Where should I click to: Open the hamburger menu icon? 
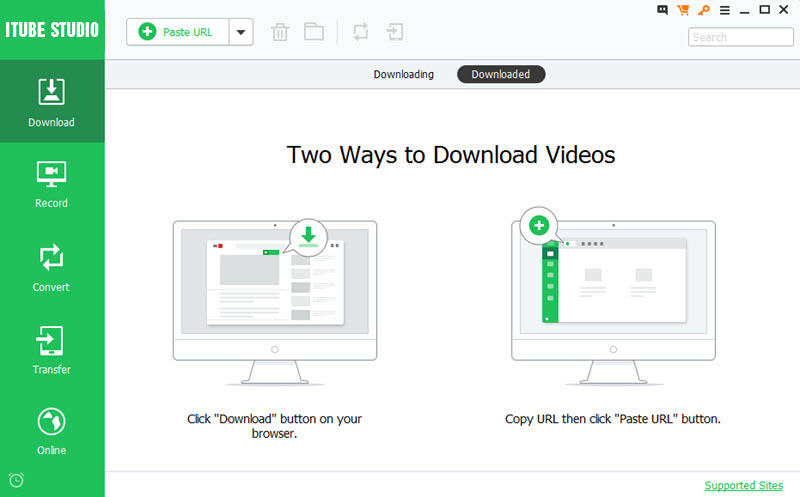724,10
